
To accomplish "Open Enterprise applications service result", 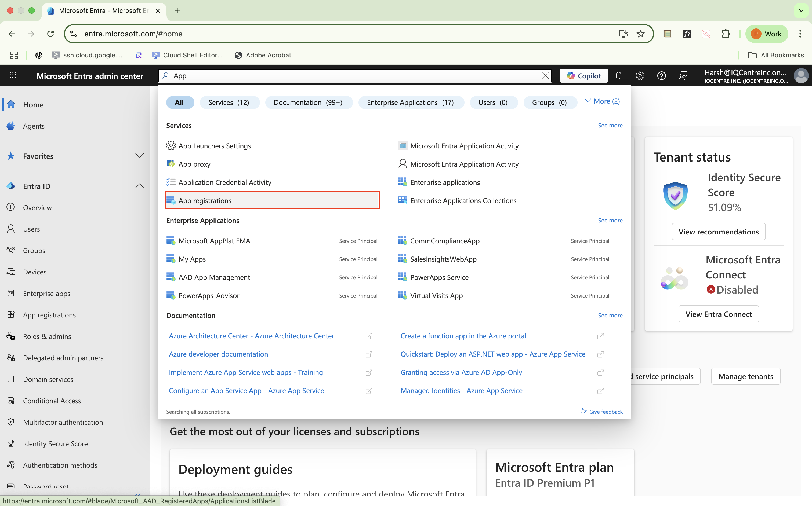I will [445, 182].
